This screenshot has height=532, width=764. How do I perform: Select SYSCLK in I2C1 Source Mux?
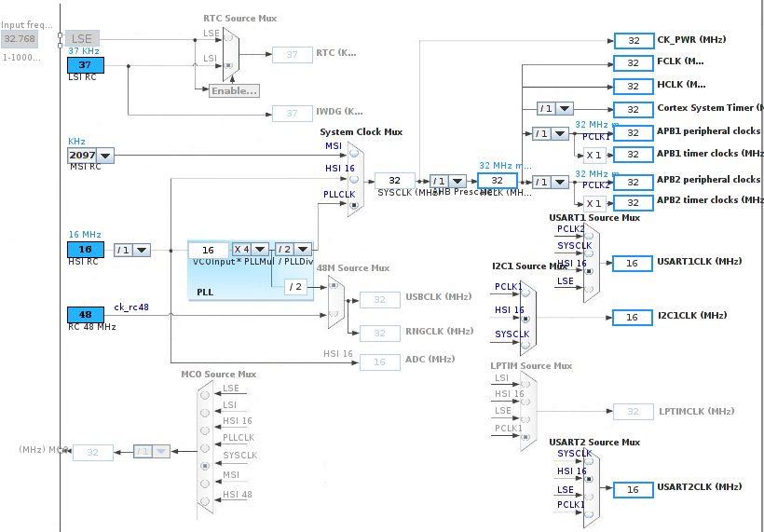pyautogui.click(x=525, y=345)
